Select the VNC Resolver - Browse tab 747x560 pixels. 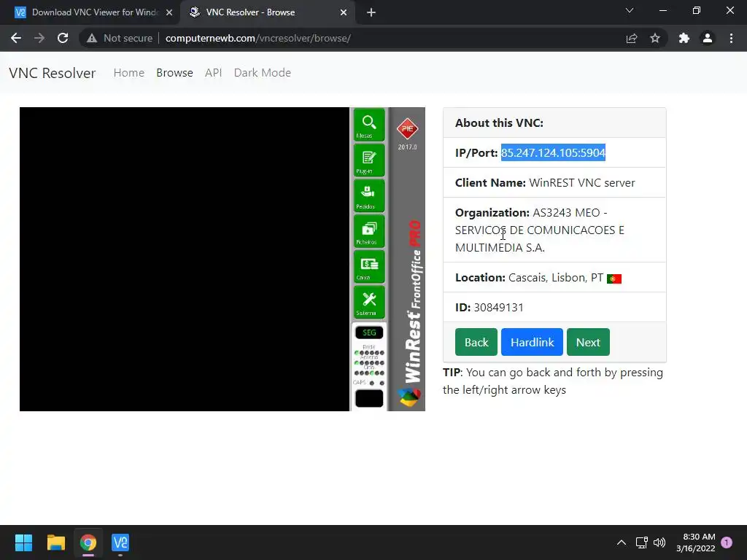267,12
